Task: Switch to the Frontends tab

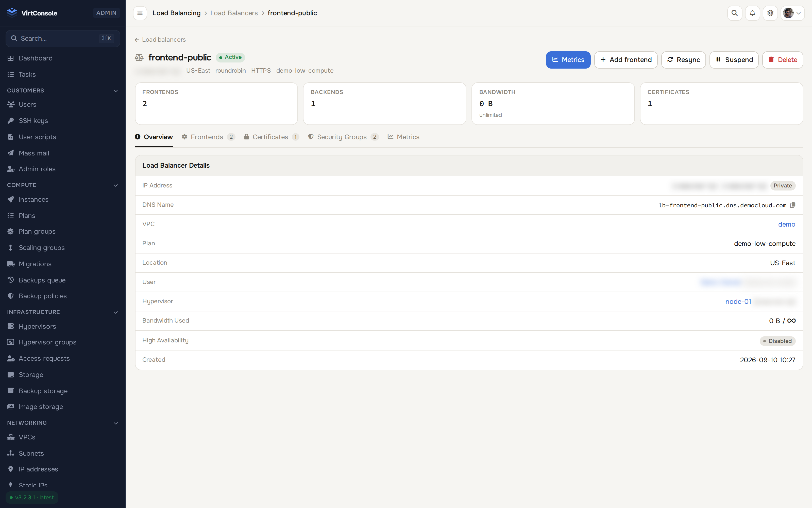Action: coord(208,137)
